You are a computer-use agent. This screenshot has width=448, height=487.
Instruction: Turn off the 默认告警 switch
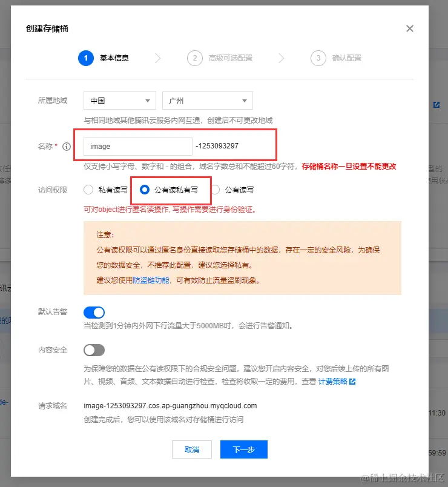coord(94,313)
